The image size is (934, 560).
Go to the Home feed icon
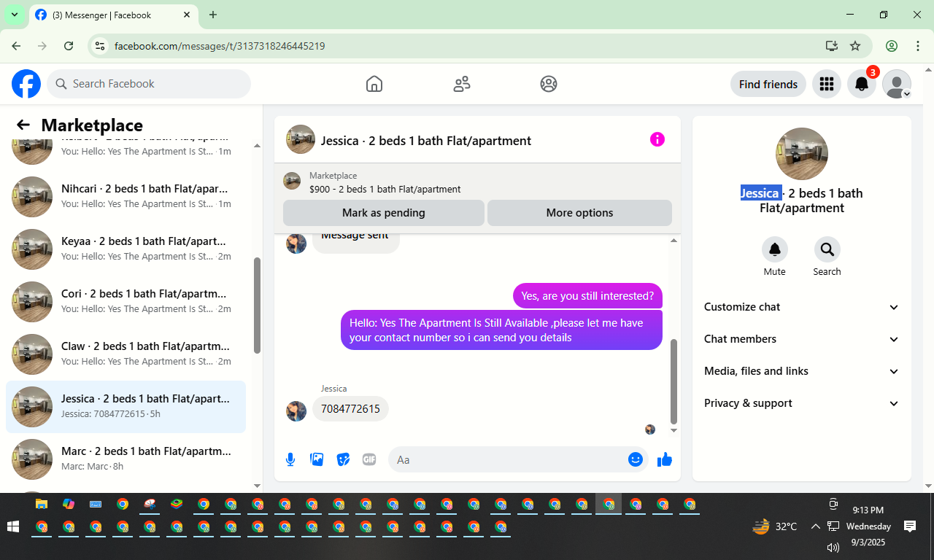coord(374,84)
